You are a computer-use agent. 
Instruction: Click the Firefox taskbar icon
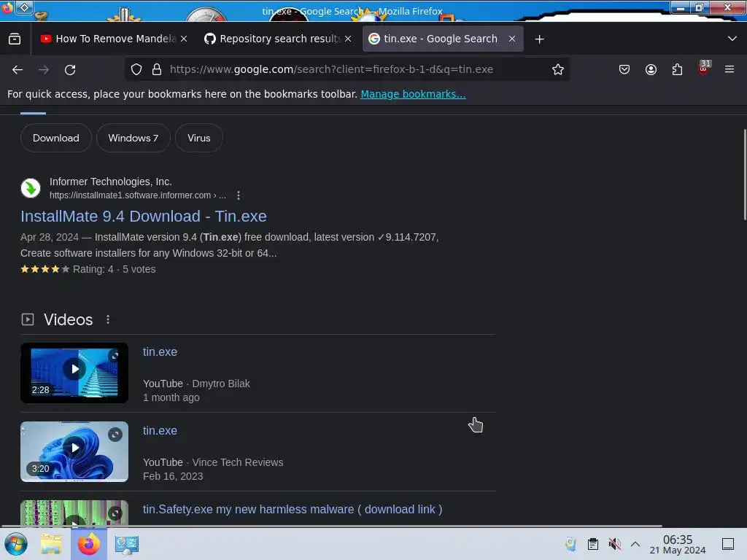coord(88,544)
